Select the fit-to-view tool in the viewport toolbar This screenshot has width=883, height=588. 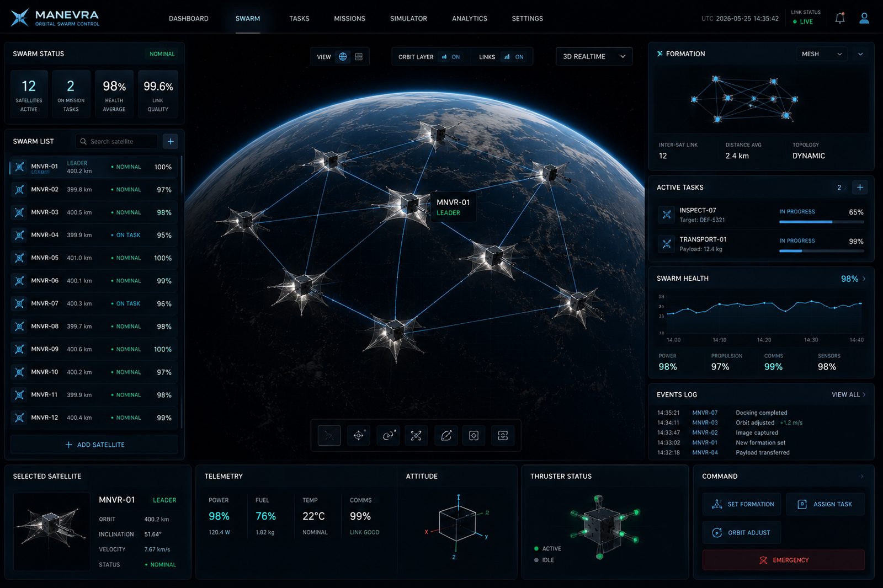(503, 435)
